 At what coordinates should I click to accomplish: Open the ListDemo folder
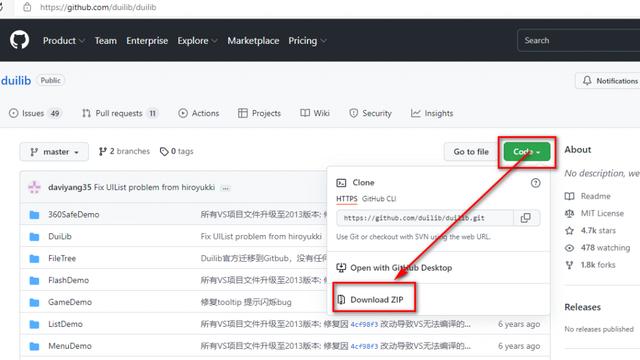(65, 324)
